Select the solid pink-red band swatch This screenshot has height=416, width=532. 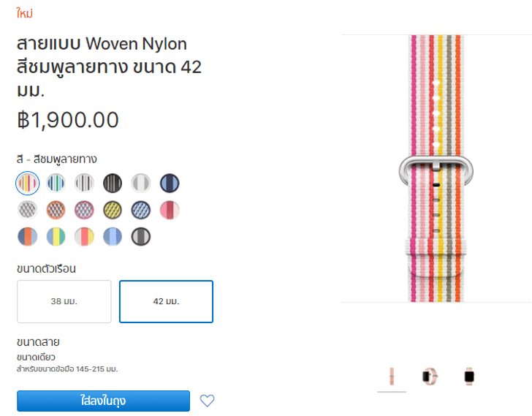pyautogui.click(x=170, y=210)
